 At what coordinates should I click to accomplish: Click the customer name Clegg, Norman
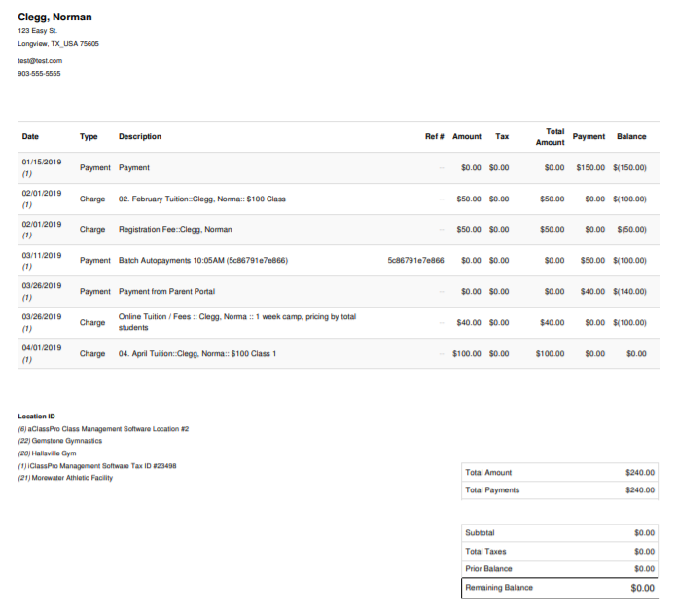pos(54,17)
